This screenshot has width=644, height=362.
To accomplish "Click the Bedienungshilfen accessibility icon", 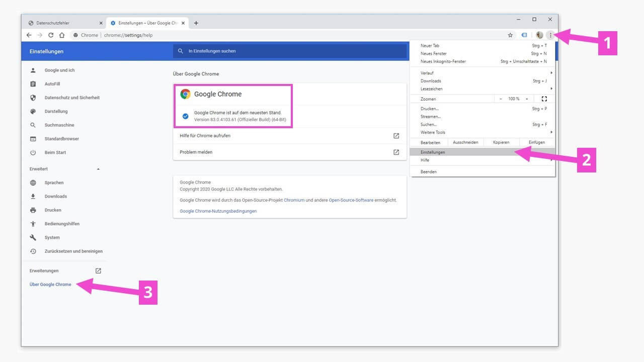I will coord(33,224).
